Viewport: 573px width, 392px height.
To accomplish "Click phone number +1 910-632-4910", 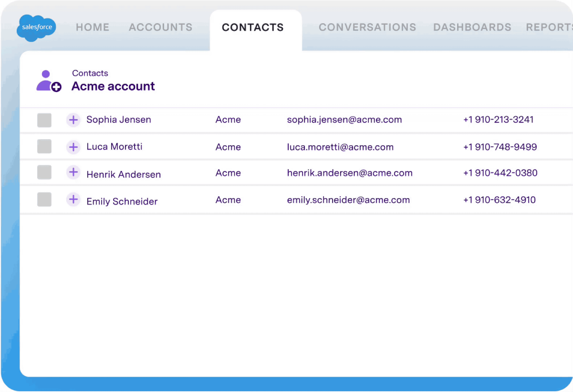I will (x=499, y=200).
